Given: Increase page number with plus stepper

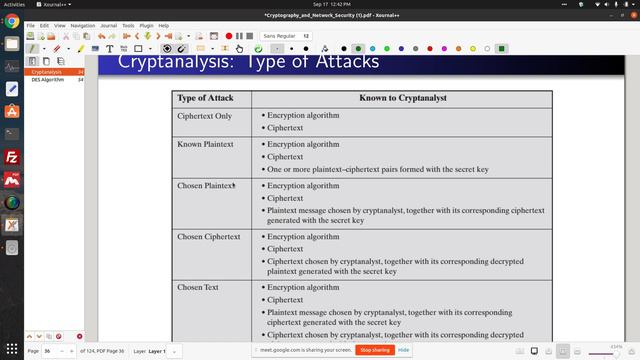Looking at the screenshot, I should [71, 351].
